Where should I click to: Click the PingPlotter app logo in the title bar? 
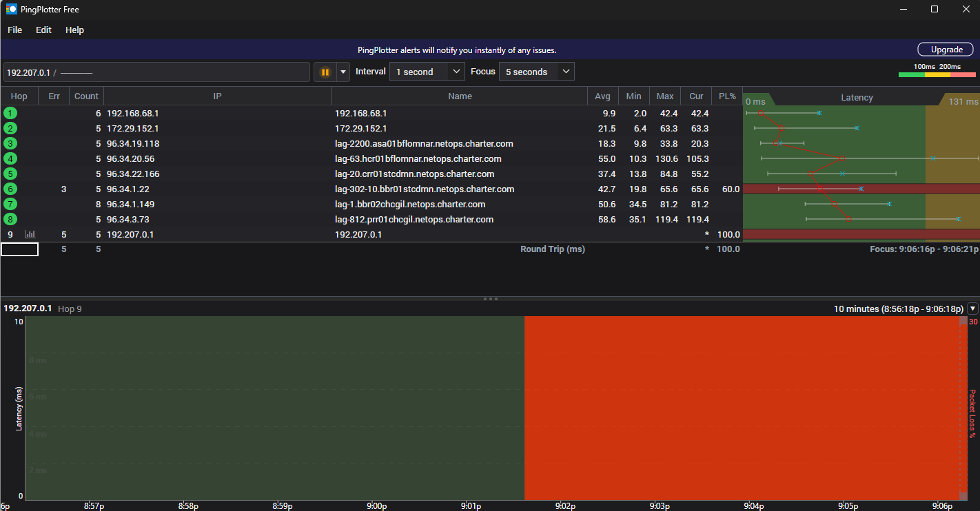click(x=12, y=9)
